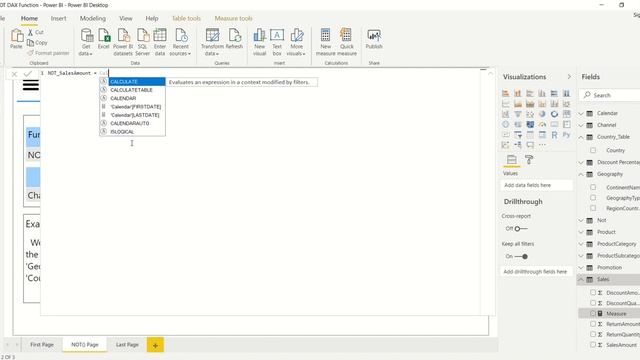Screen dimensions: 640x360
Task: Check the DiscountQuantity field checkbox
Action: (593, 303)
